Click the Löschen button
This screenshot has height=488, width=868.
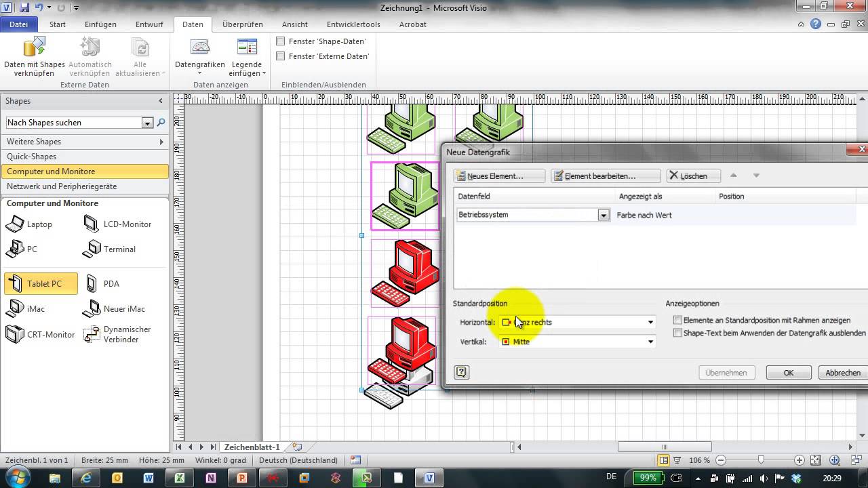tap(693, 176)
